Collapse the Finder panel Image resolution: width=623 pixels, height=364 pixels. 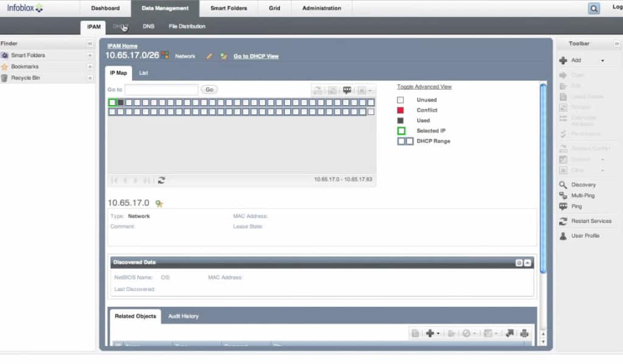[x=90, y=44]
